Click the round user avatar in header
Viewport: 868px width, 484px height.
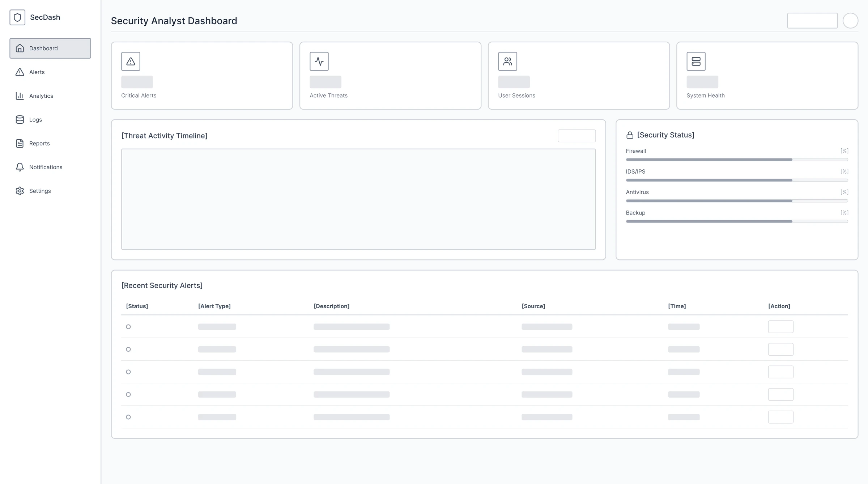(x=850, y=21)
